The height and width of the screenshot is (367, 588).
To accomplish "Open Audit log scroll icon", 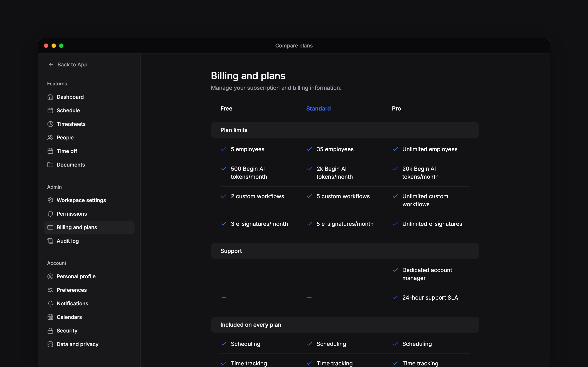I will (x=50, y=241).
